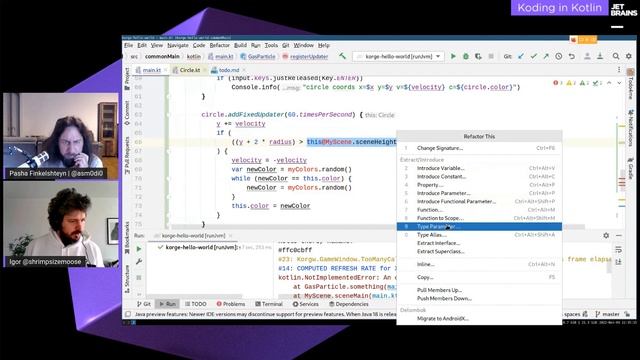The height and width of the screenshot is (360, 640).
Task: Jump to previous highlighted error arrow
Action: (609, 83)
